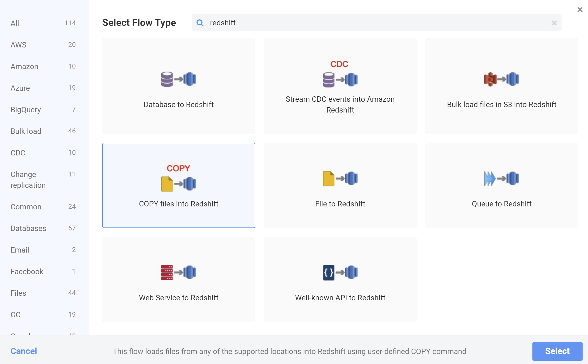Close the Select Flow Type dialog
588x364 pixels.
tap(580, 10)
